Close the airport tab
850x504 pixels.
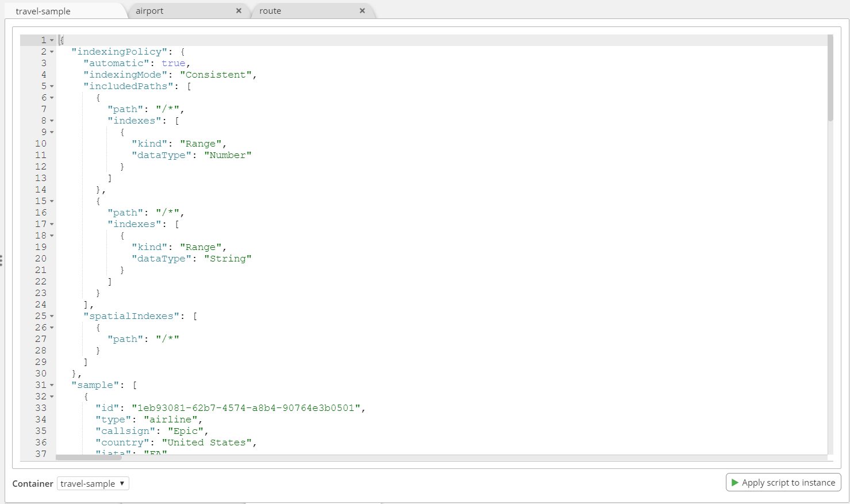coord(239,10)
